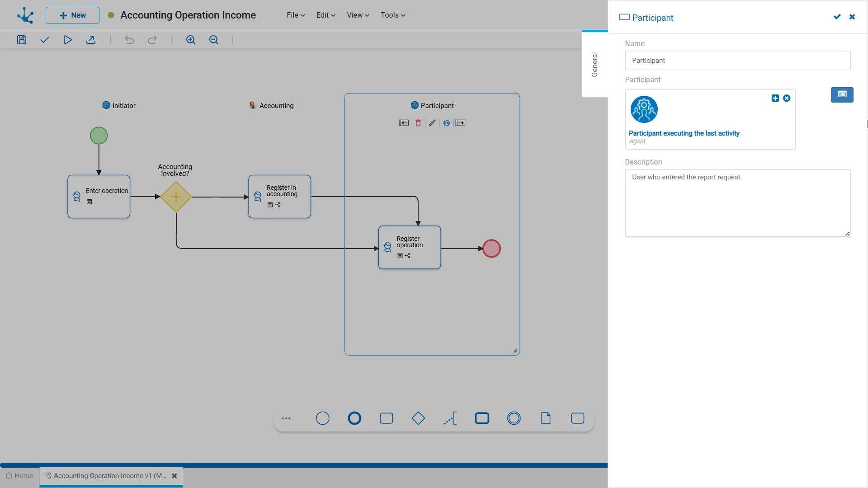
Task: Remove the participant with x icon
Action: tap(787, 98)
